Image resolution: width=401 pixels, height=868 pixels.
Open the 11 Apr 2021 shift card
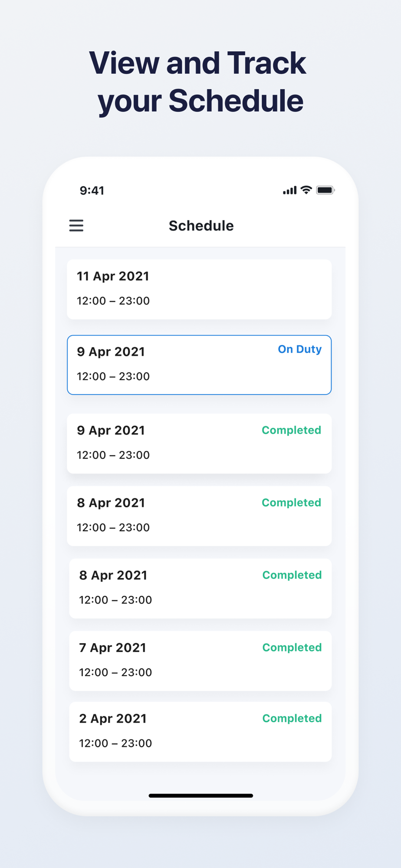tap(199, 289)
